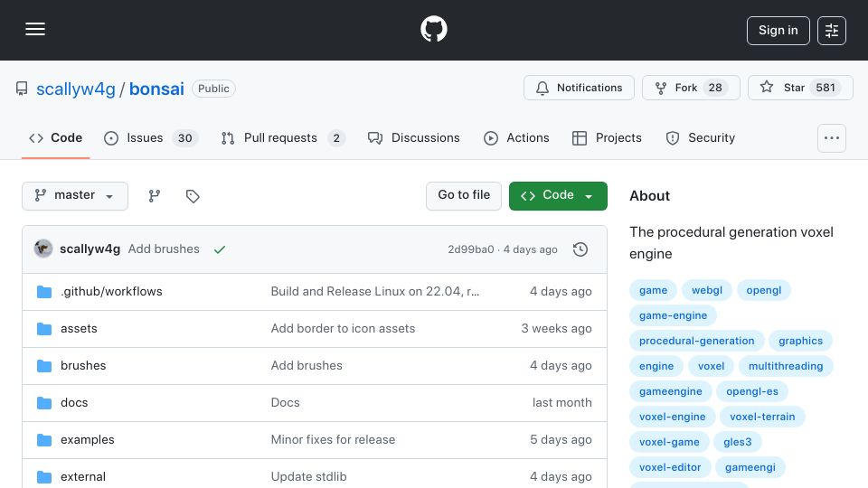
Task: Click the scallyw4g commit author avatar
Action: point(43,249)
